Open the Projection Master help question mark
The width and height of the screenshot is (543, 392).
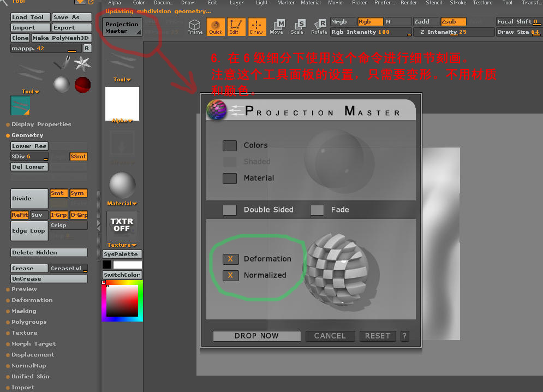click(404, 336)
